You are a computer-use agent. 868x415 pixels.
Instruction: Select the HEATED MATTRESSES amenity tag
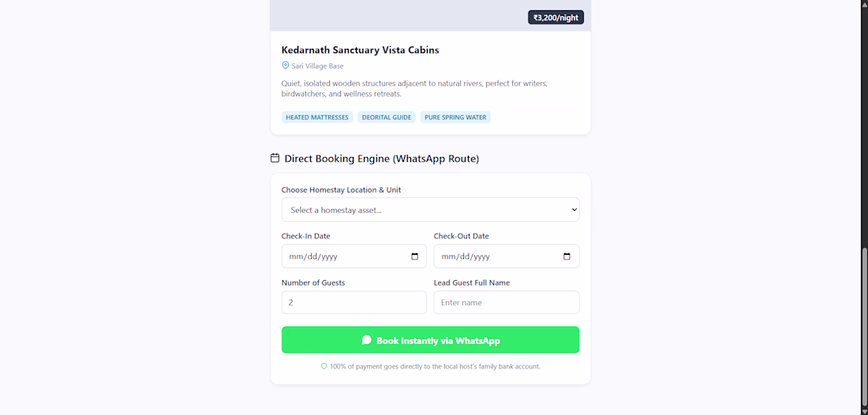pyautogui.click(x=317, y=118)
